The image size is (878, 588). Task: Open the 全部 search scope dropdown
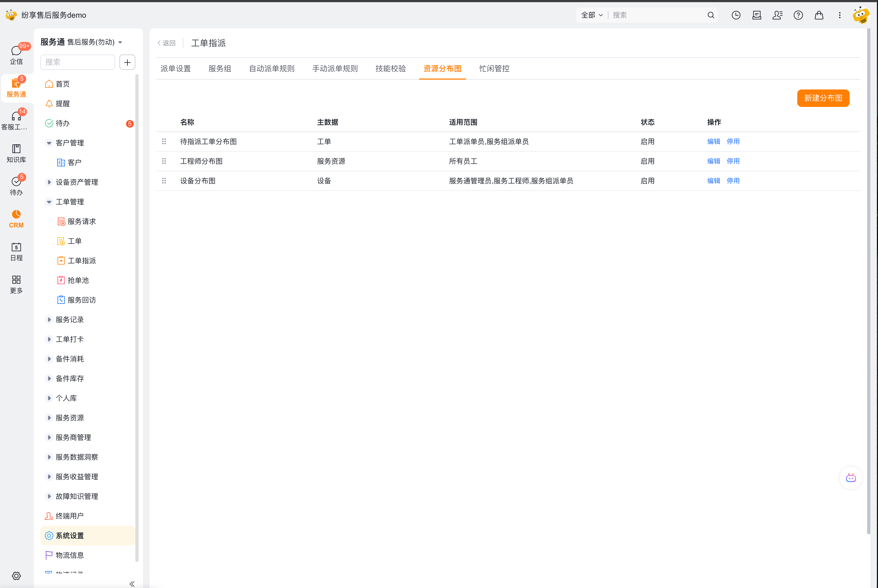[592, 15]
